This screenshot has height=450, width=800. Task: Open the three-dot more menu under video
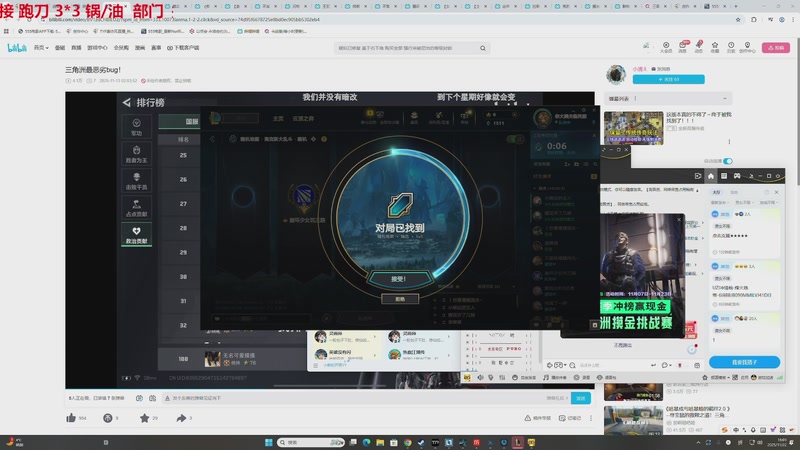click(x=591, y=418)
